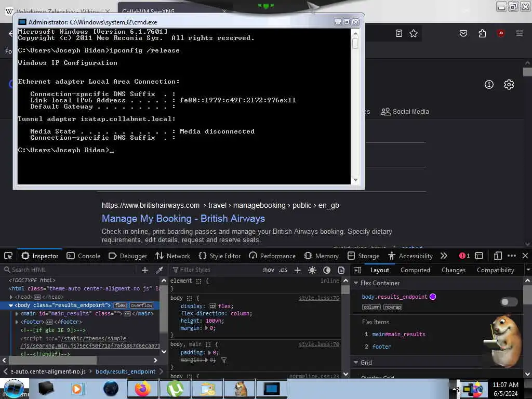Image resolution: width=532 pixels, height=399 pixels.
Task: Expand the main_results node
Action: tap(17, 313)
